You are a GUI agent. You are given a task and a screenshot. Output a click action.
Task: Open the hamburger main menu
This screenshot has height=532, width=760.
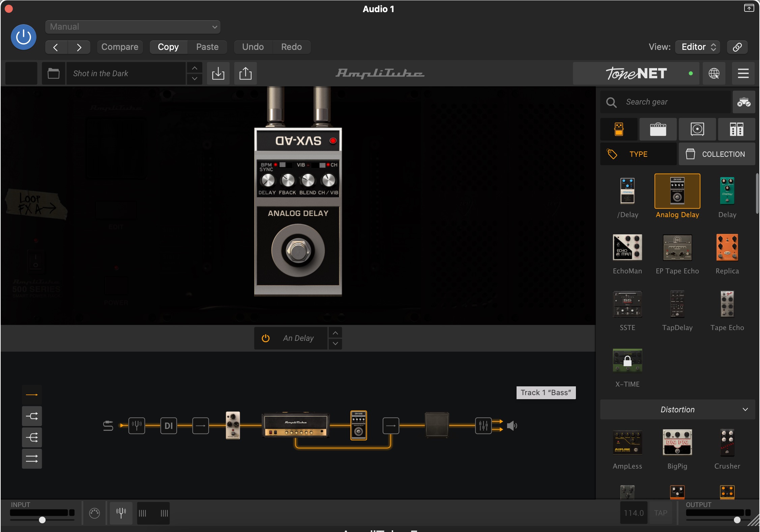743,73
